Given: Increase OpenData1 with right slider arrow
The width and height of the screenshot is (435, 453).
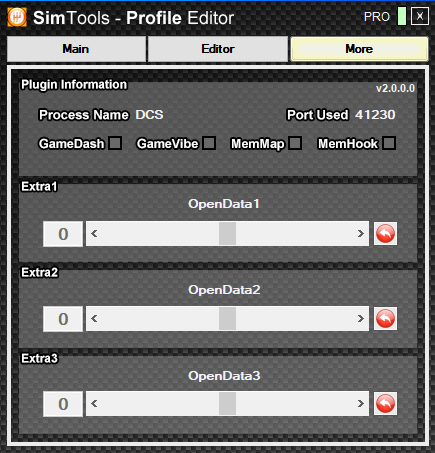Looking at the screenshot, I should pyautogui.click(x=361, y=234).
